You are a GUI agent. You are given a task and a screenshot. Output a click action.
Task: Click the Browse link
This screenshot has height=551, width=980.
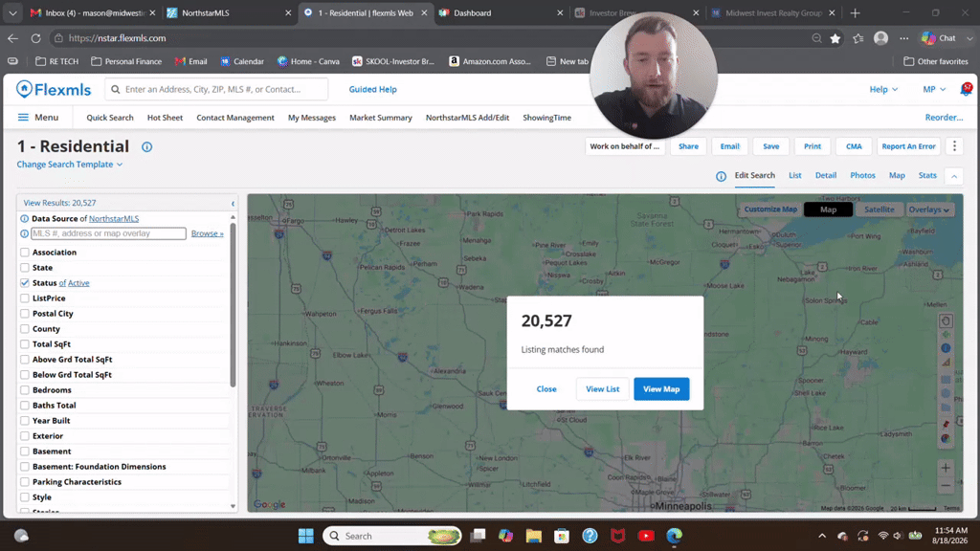[x=207, y=233]
